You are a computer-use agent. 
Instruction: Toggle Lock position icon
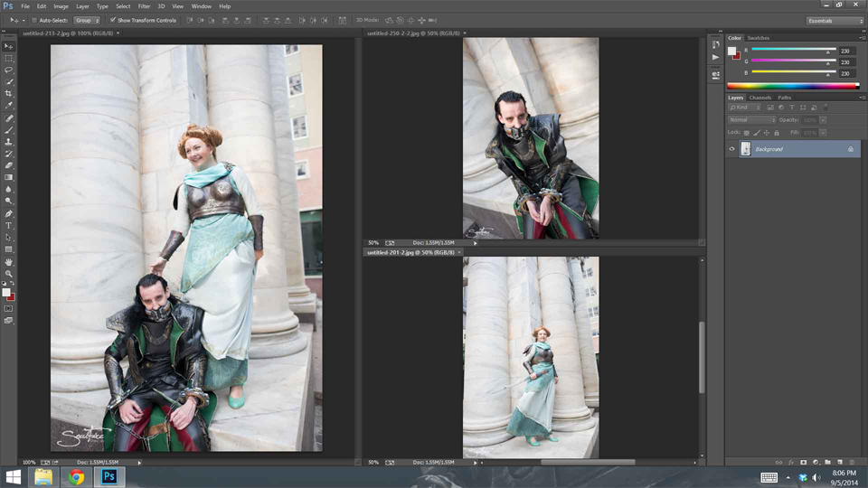766,133
